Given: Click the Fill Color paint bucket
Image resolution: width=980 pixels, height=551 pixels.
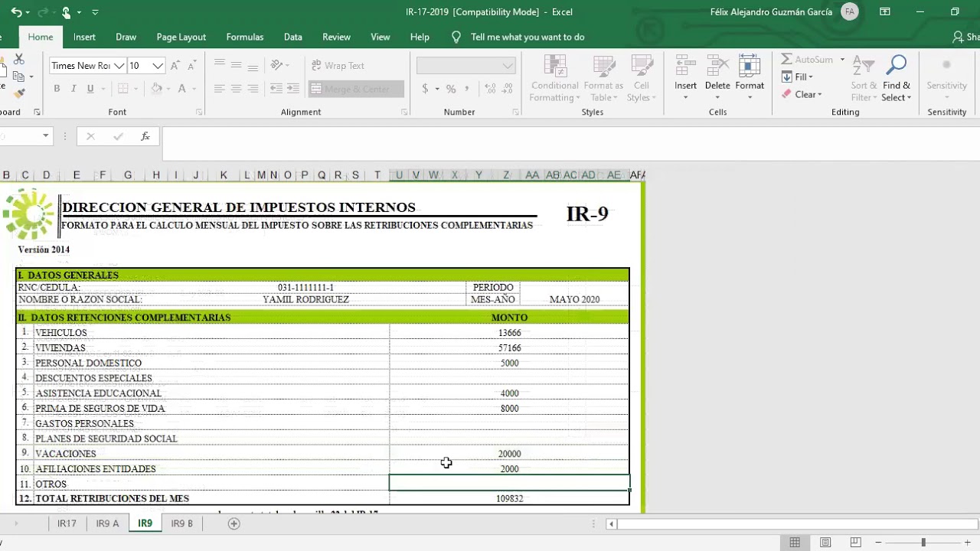Looking at the screenshot, I should [x=157, y=89].
